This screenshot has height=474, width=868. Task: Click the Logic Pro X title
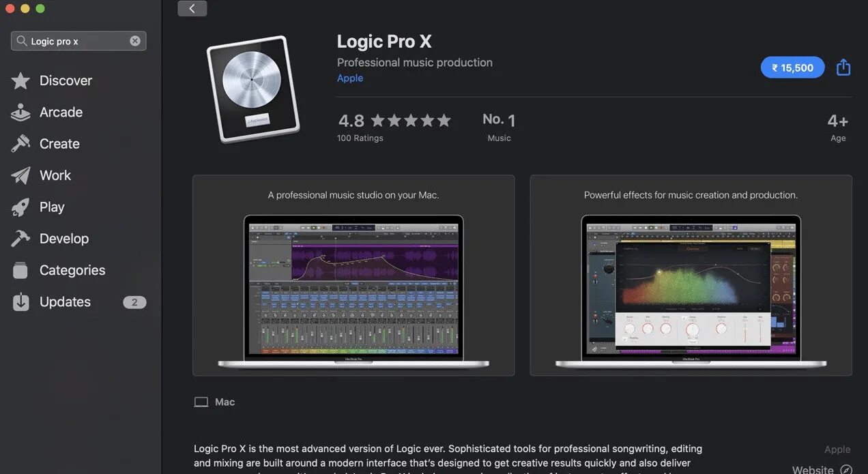coord(384,41)
